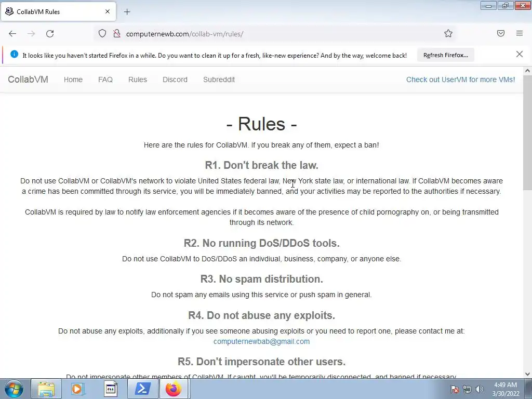
Task: Click the Refresh Firefox button
Action: tap(445, 55)
